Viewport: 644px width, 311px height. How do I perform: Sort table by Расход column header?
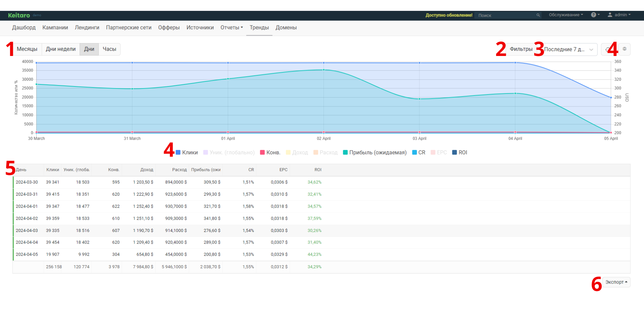(x=179, y=170)
